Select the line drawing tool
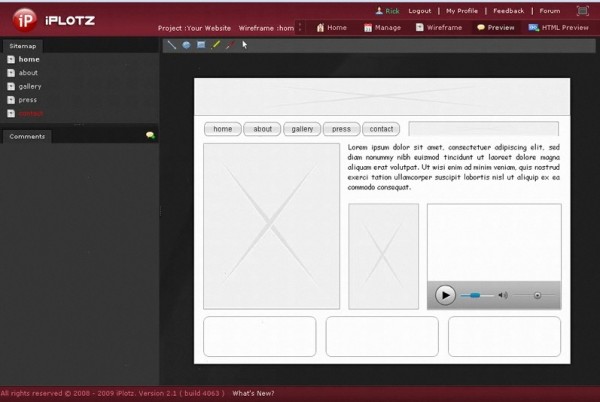The height and width of the screenshot is (402, 600). (171, 45)
